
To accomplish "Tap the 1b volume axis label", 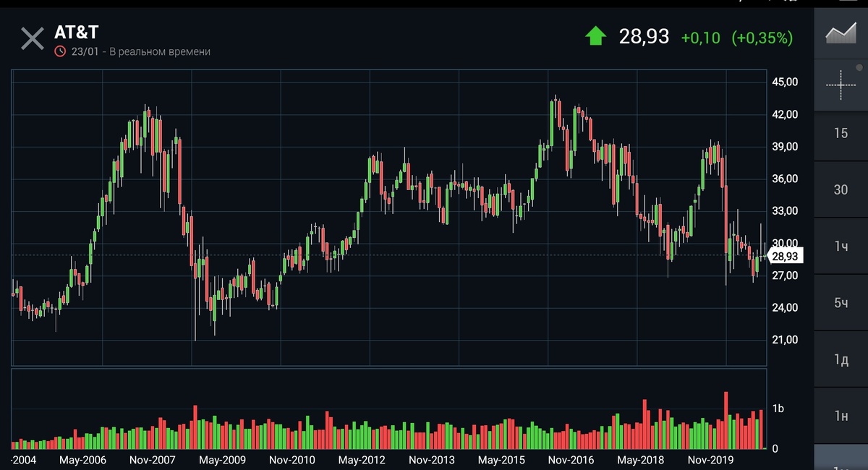I will (778, 409).
